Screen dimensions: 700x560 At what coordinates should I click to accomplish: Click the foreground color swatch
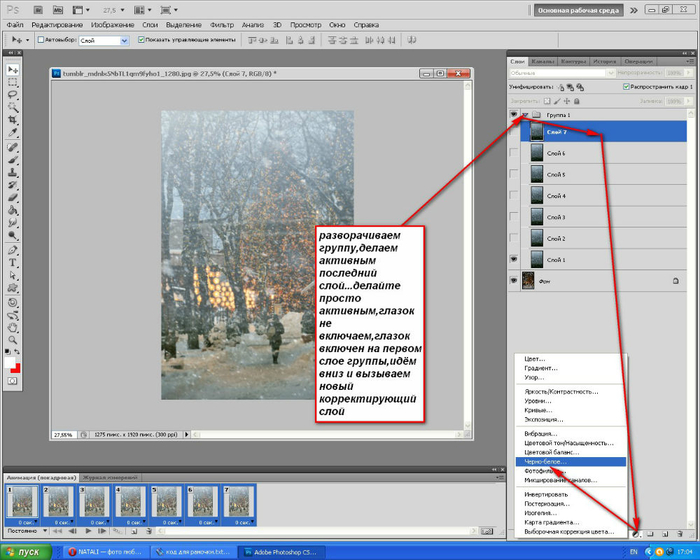pos(9,362)
